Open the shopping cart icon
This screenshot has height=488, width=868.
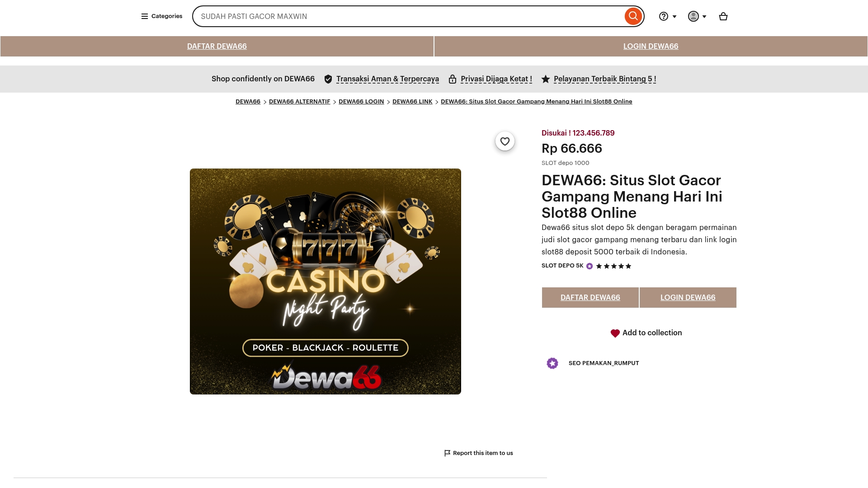click(x=723, y=16)
